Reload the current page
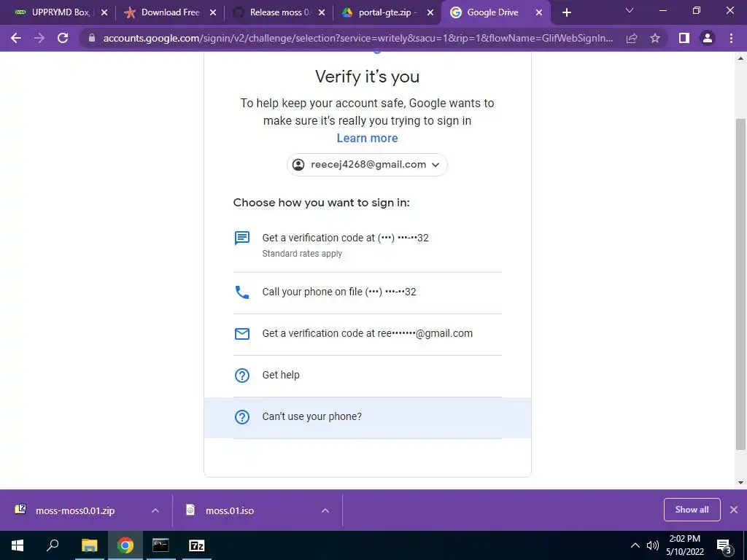The width and height of the screenshot is (747, 560). (63, 38)
